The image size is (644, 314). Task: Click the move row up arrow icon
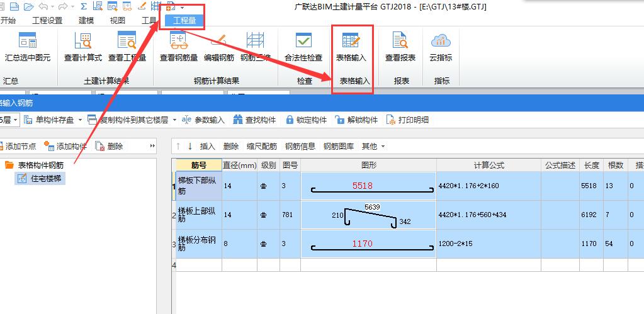[x=178, y=146]
